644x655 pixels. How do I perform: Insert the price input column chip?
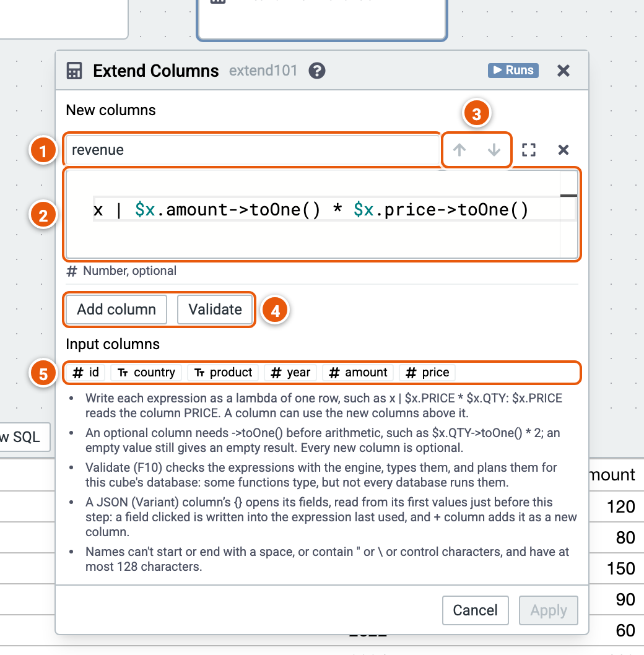click(x=427, y=372)
